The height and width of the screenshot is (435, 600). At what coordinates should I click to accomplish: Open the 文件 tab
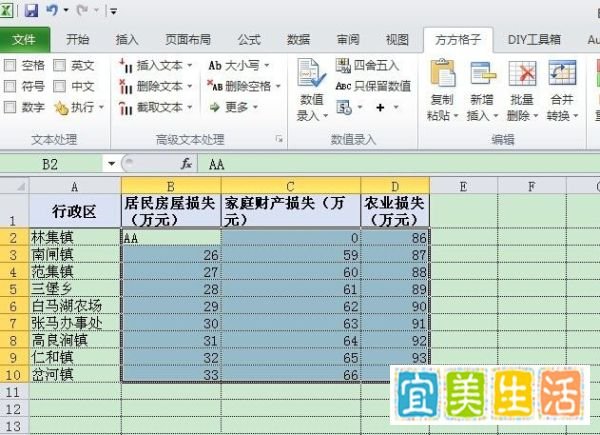(x=24, y=39)
